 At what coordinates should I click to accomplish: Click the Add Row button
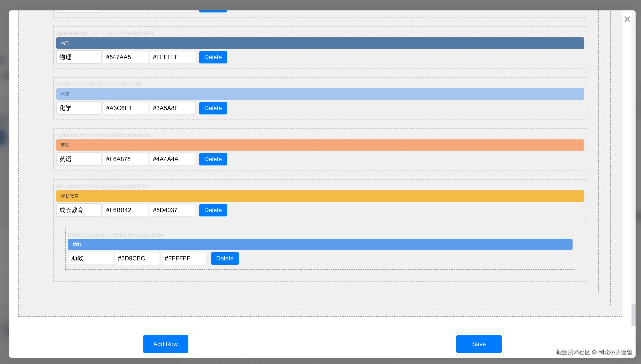[165, 344]
